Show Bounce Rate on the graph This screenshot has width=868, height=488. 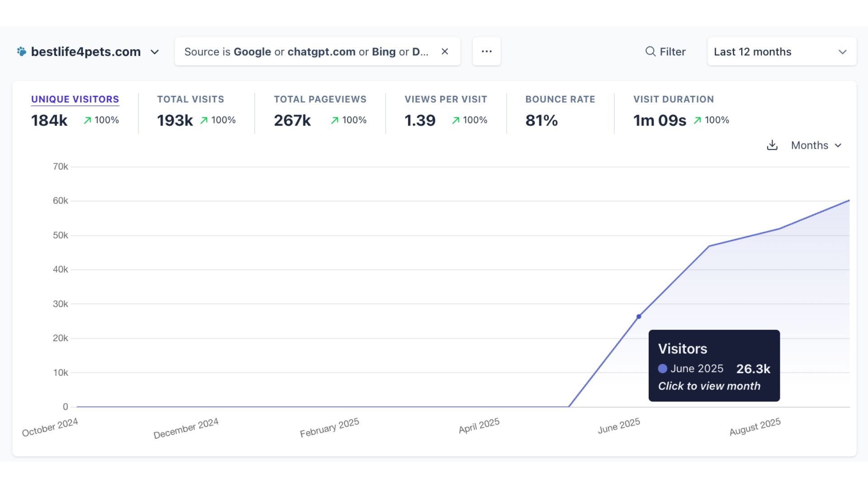pos(560,99)
